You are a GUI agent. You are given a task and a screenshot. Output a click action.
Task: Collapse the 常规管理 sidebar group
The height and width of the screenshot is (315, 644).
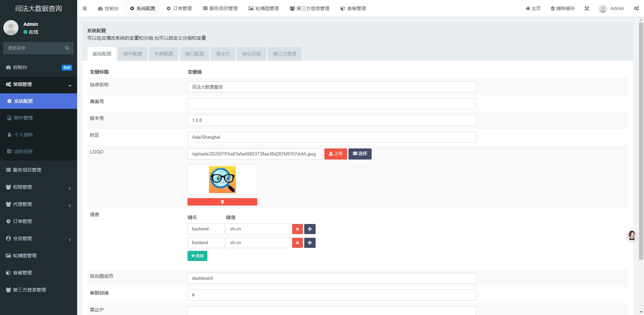tap(39, 84)
